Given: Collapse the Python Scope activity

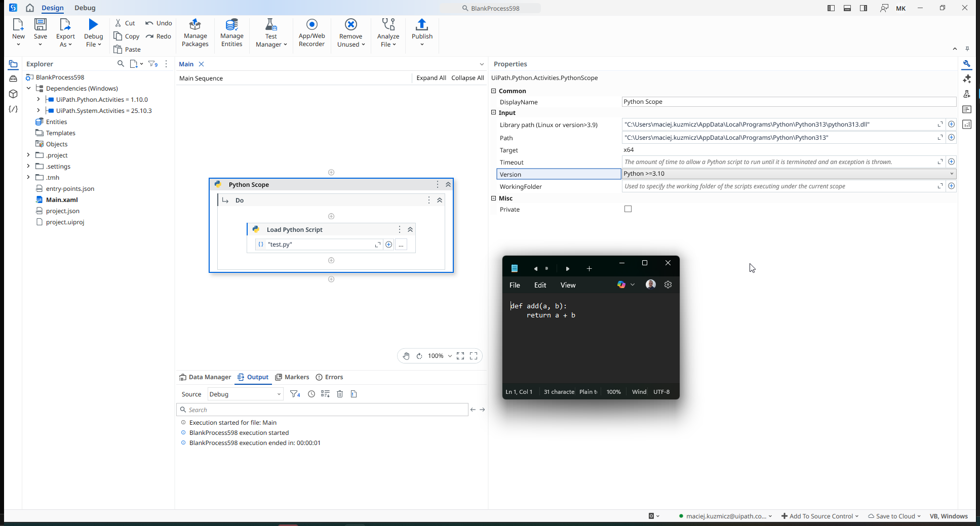Looking at the screenshot, I should point(448,185).
